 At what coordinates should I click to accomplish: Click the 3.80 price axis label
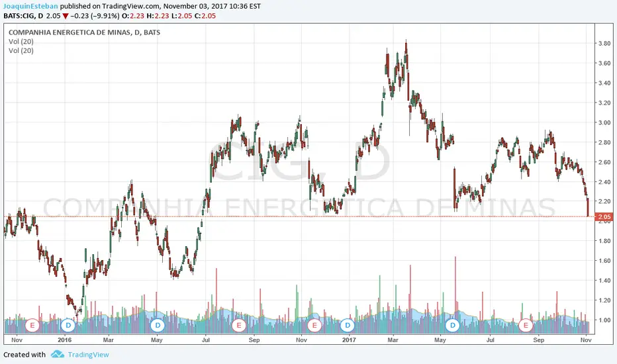[604, 43]
